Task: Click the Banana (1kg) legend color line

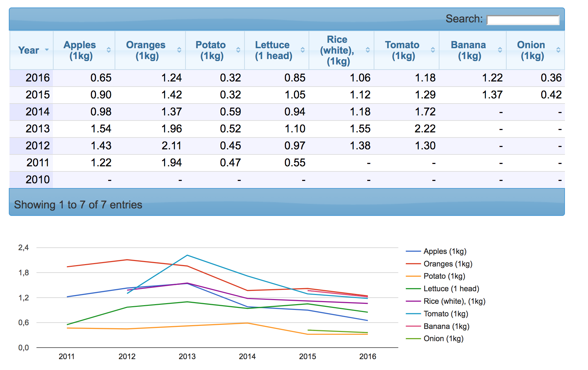Action: (413, 327)
